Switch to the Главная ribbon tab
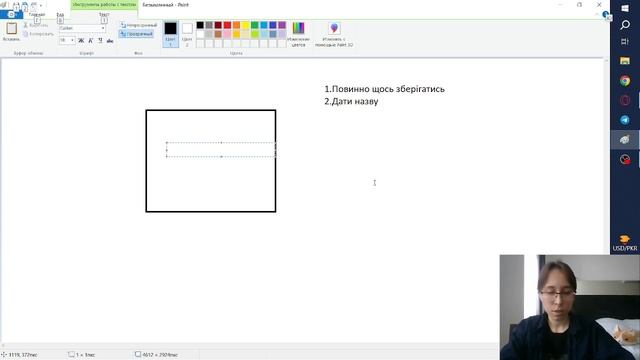 point(37,15)
